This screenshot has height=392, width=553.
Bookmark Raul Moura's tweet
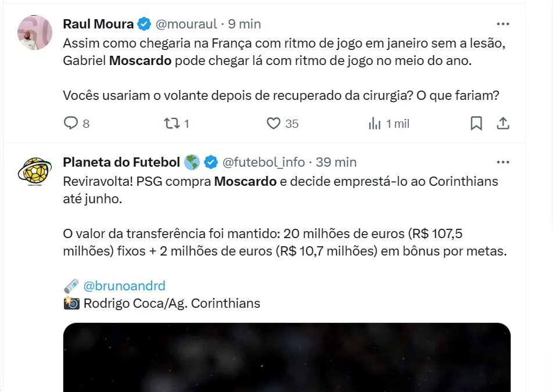(476, 123)
